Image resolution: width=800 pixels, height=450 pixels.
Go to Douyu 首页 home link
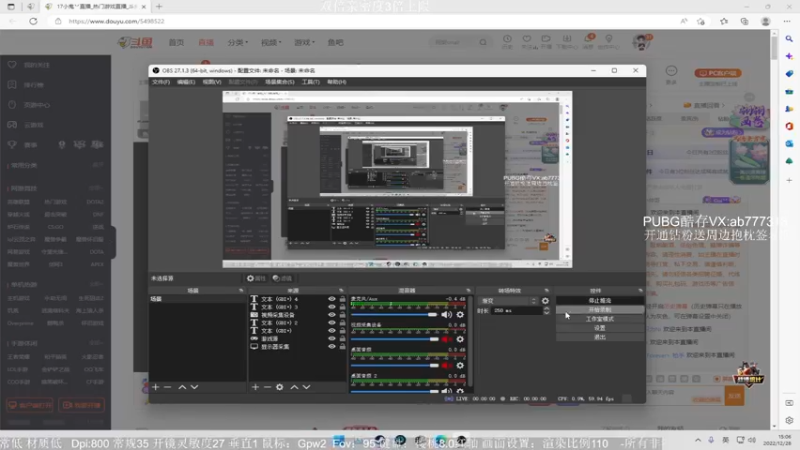click(176, 42)
